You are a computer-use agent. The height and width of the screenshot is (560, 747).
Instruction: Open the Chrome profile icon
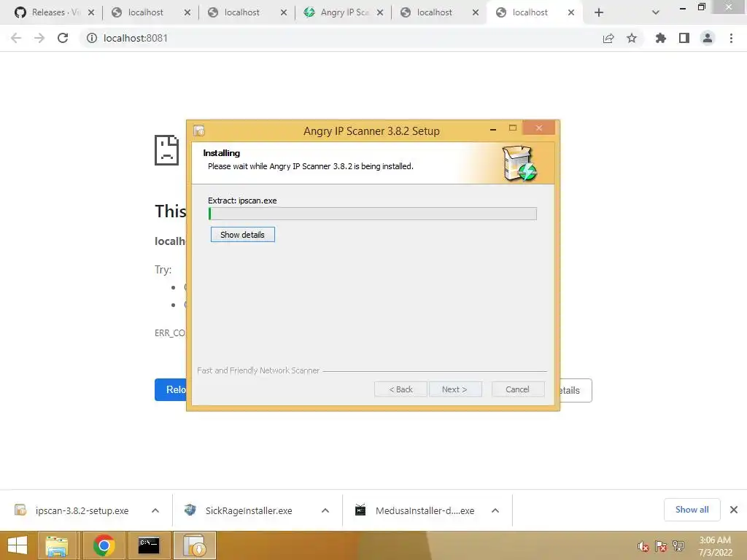pos(708,38)
